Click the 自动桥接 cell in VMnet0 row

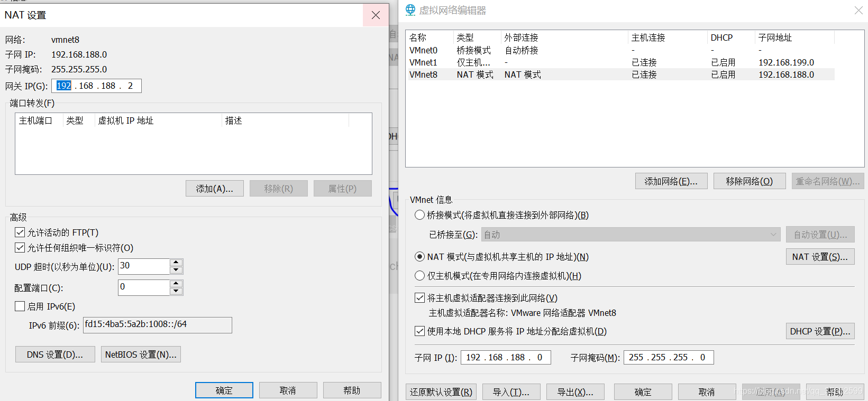coord(522,50)
